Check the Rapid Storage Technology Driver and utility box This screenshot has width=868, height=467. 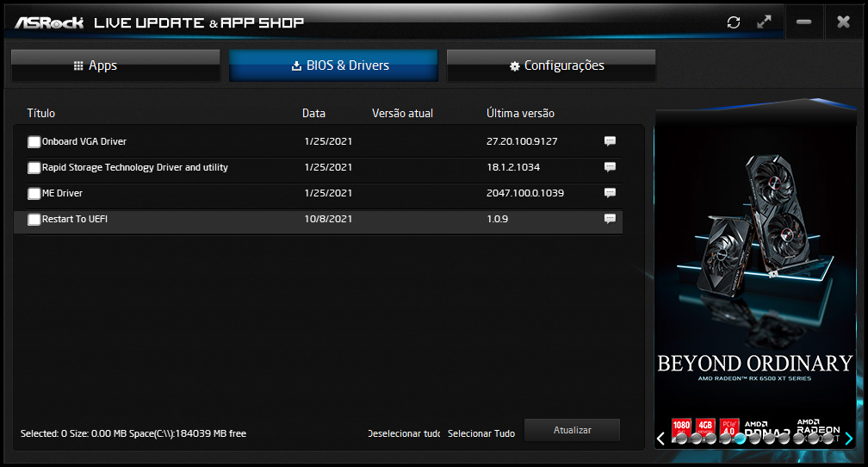pyautogui.click(x=34, y=168)
